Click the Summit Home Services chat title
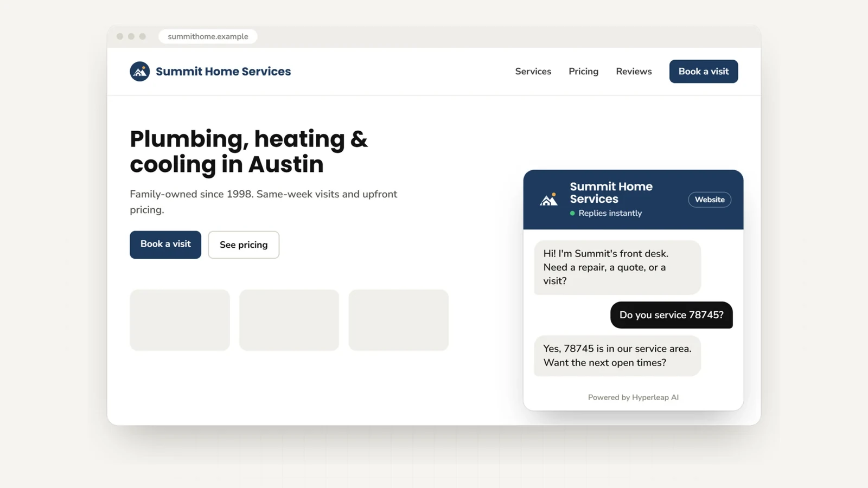The width and height of the screenshot is (868, 488). [x=611, y=192]
